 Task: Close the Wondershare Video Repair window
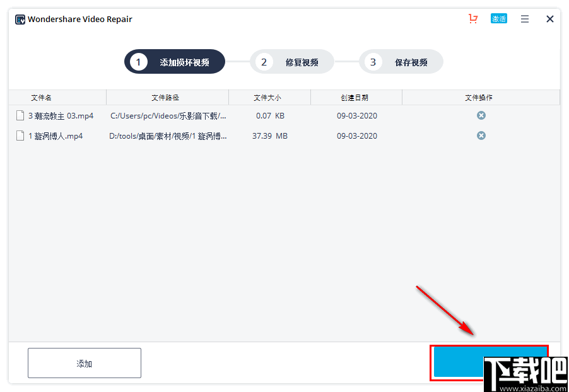point(549,19)
